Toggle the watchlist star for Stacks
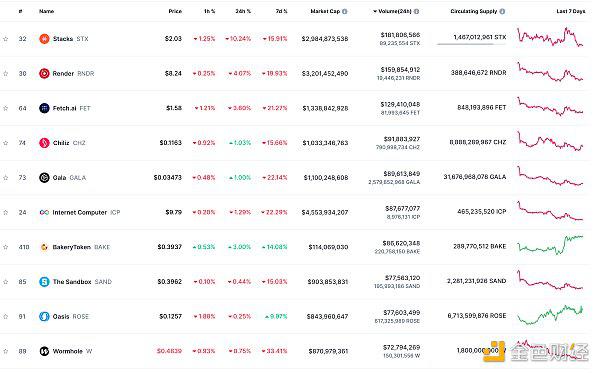Viewport: 600px width, 373px height. [x=6, y=39]
